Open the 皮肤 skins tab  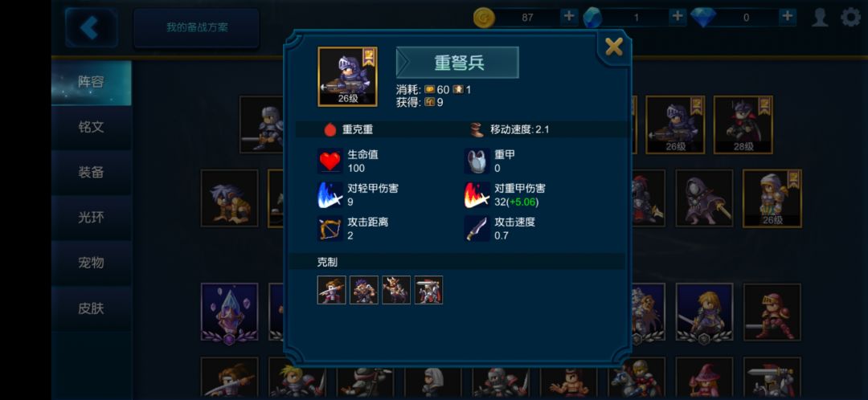point(92,308)
